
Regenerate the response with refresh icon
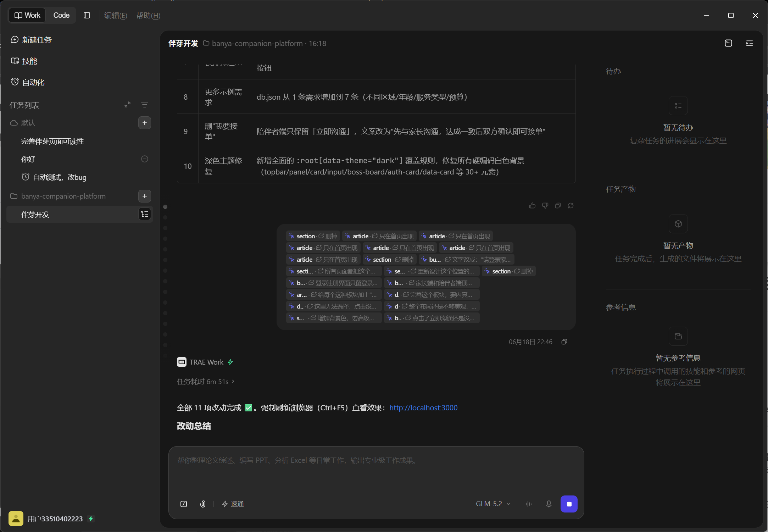571,206
